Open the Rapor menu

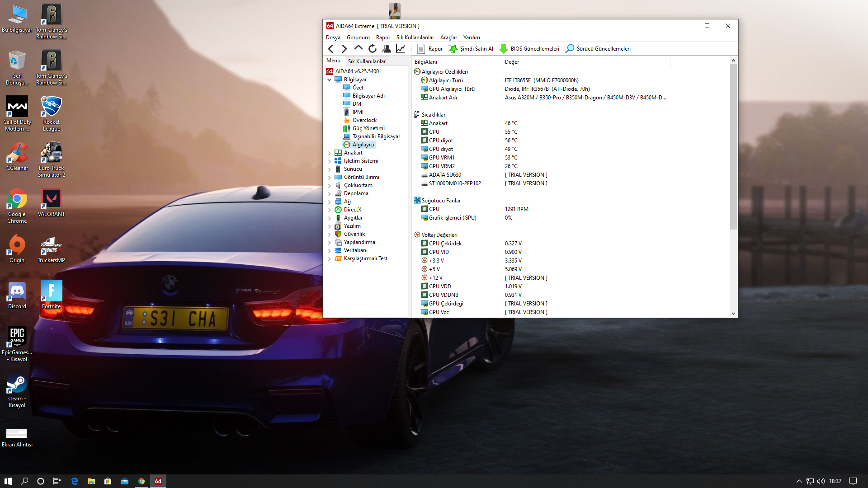[x=383, y=38]
